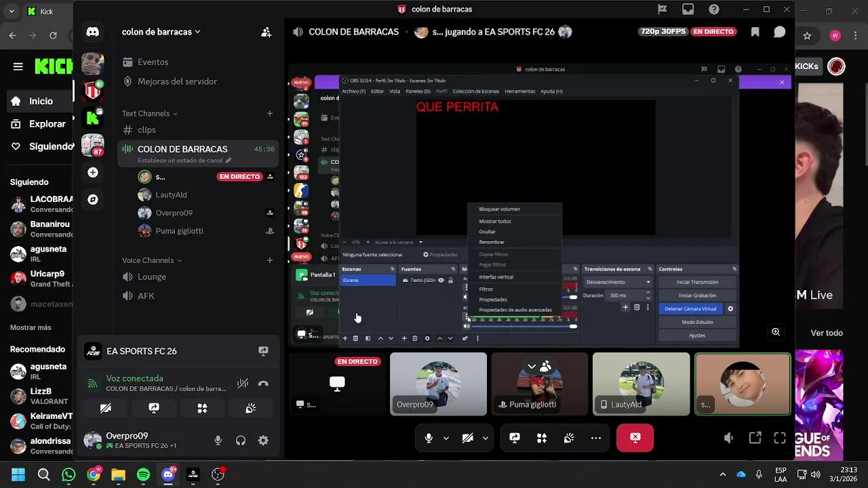Disconnect from voice with phone icon

click(263, 384)
